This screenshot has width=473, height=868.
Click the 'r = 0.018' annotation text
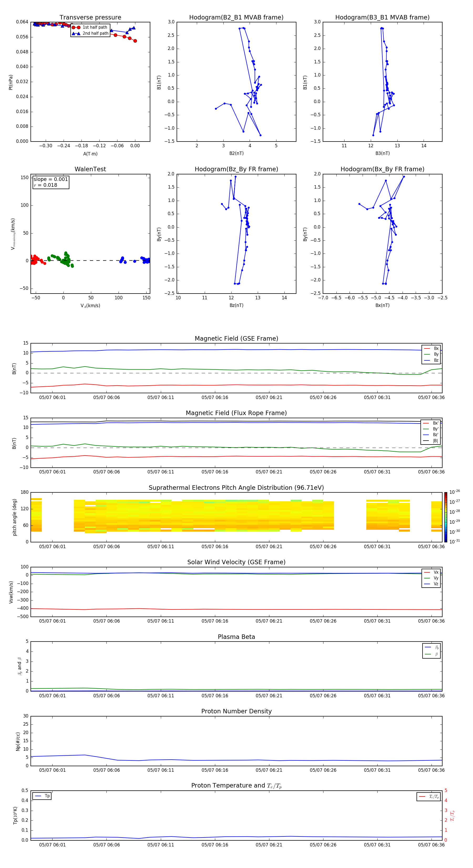pyautogui.click(x=45, y=185)
